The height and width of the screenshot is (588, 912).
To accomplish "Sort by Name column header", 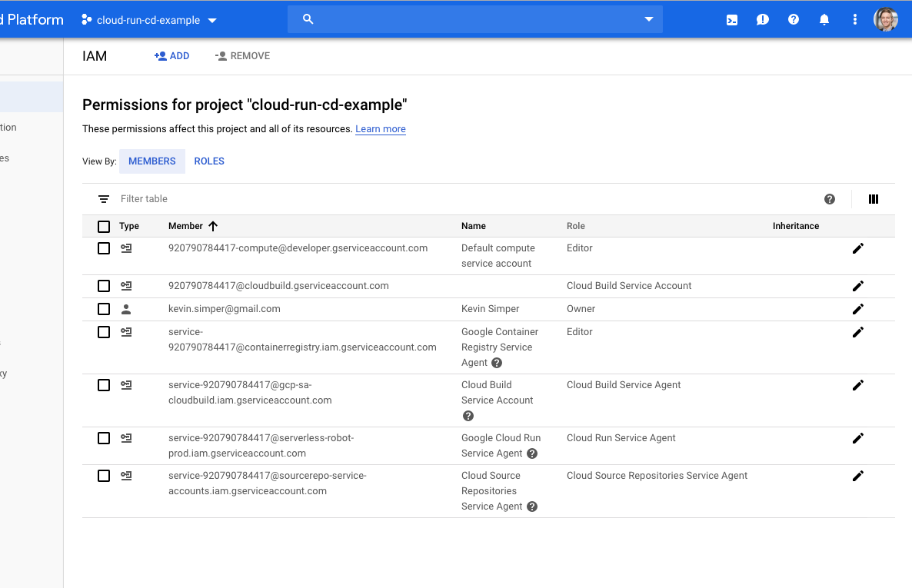I will click(x=474, y=226).
